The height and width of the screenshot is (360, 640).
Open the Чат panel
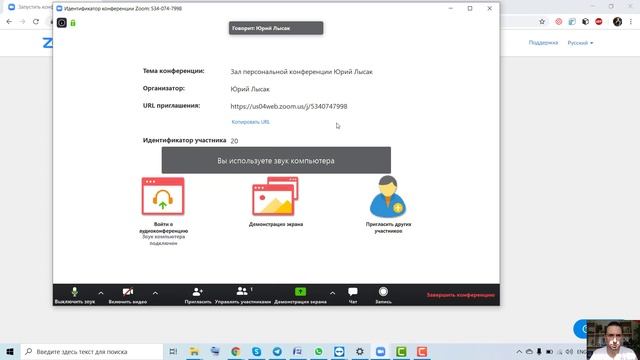(x=353, y=296)
